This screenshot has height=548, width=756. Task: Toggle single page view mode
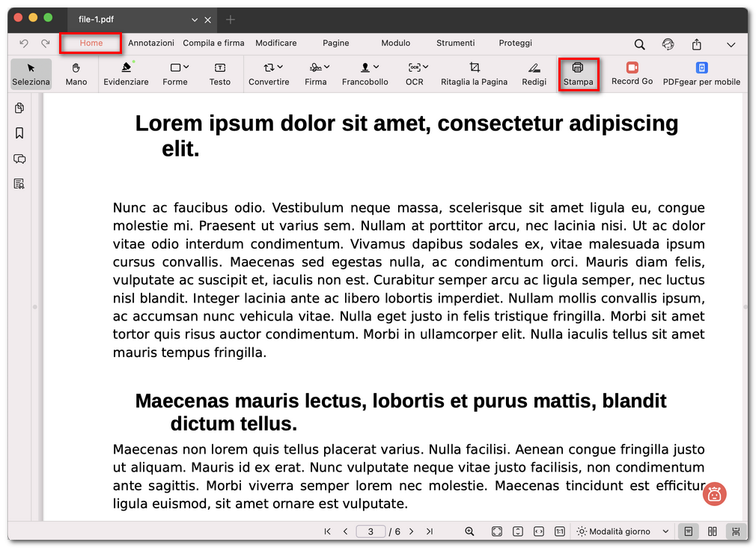[688, 532]
